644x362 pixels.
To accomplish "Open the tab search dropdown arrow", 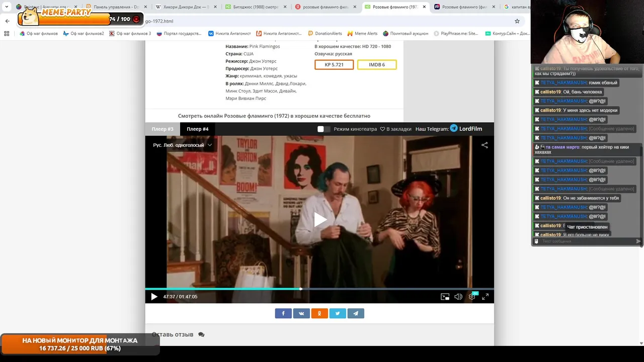I will (x=7, y=7).
